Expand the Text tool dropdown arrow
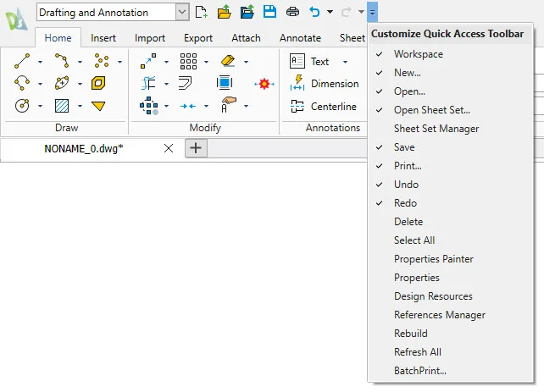The width and height of the screenshot is (544, 392). (345, 62)
